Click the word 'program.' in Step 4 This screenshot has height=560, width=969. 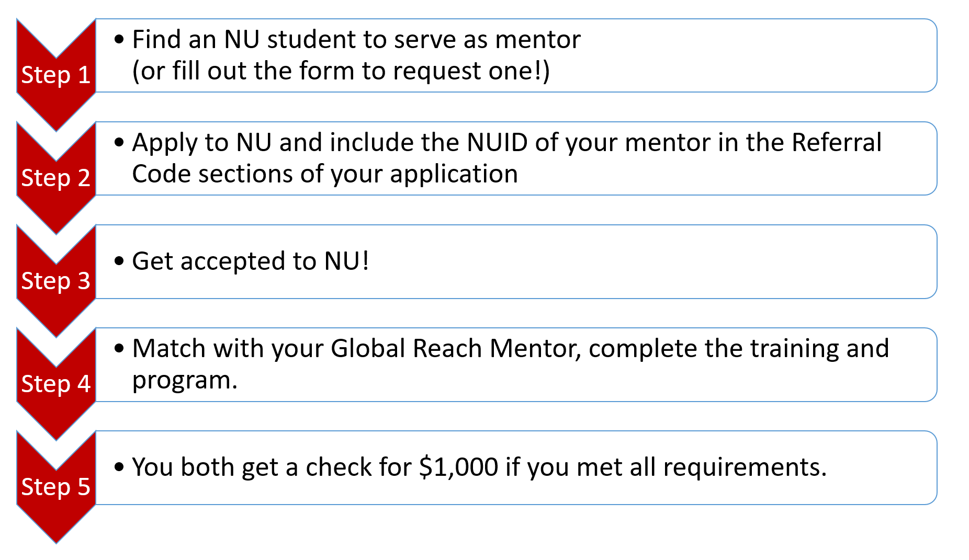(x=185, y=381)
